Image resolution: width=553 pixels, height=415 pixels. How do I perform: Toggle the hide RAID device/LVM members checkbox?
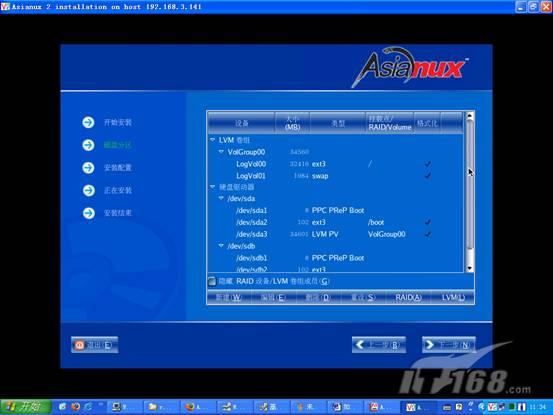pos(212,281)
